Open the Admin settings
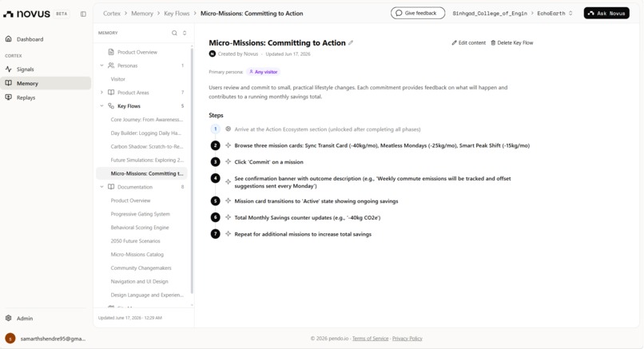This screenshot has width=644, height=349. [24, 318]
